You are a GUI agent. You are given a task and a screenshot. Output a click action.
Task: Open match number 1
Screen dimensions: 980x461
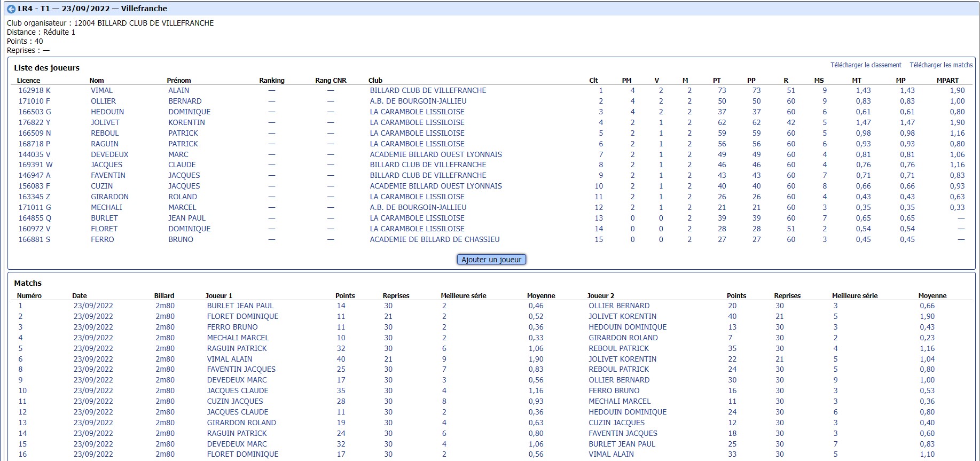(x=20, y=306)
